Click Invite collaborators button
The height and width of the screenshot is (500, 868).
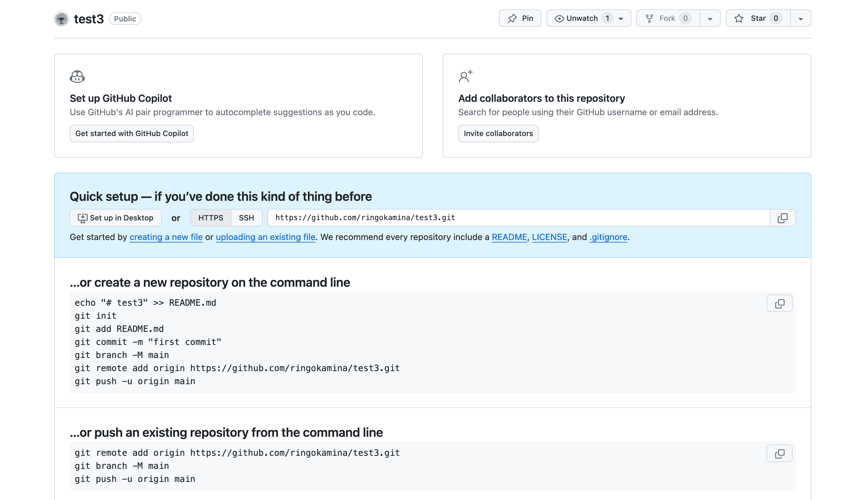(x=498, y=133)
